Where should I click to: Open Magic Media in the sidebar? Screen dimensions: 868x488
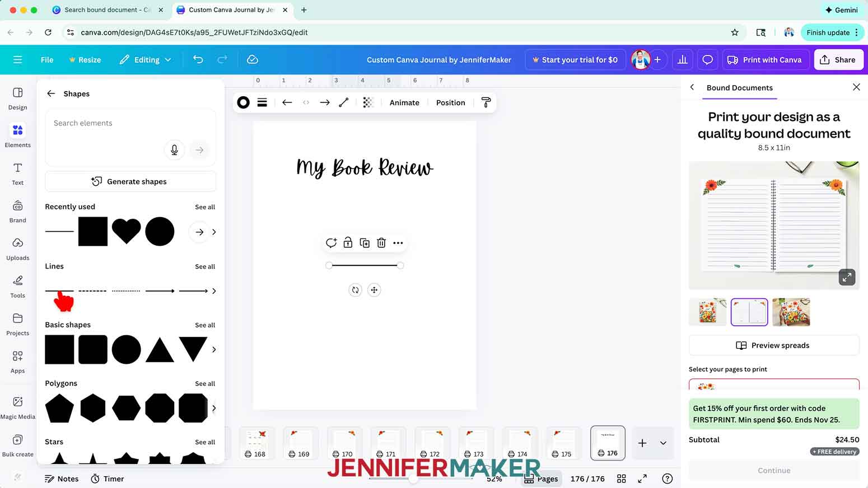pyautogui.click(x=17, y=407)
